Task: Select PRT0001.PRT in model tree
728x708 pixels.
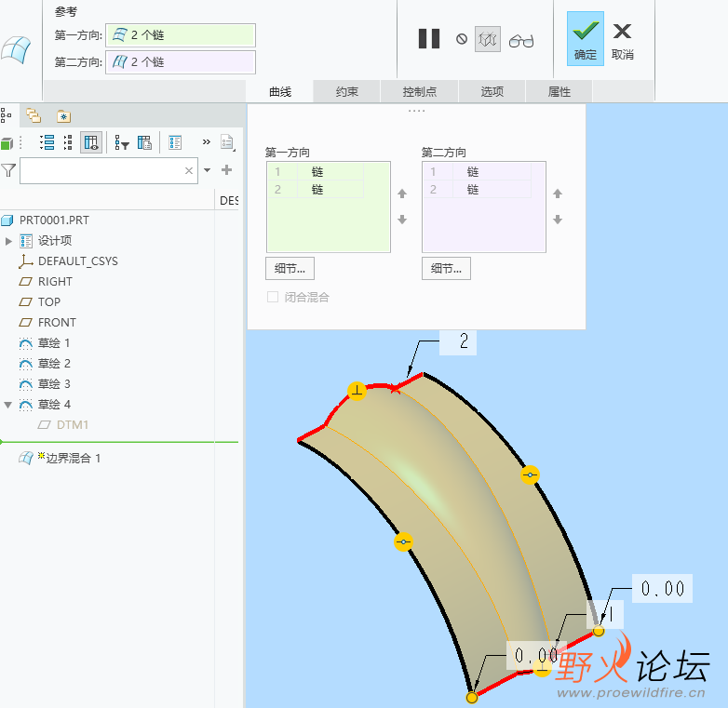Action: (x=54, y=220)
